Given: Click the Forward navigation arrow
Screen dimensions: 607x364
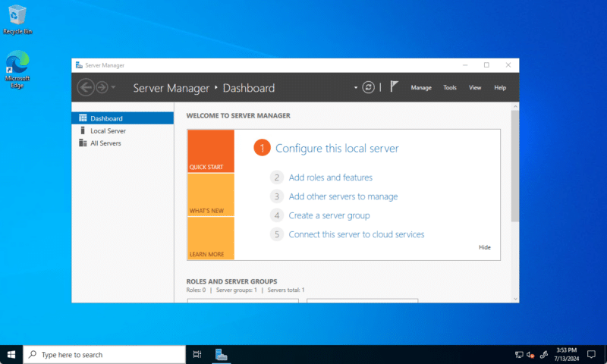Looking at the screenshot, I should [x=102, y=87].
